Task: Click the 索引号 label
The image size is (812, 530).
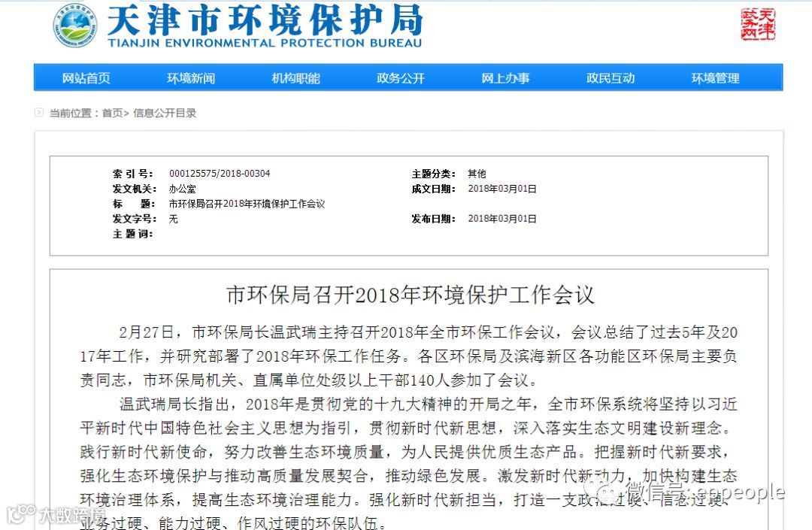Action: (x=132, y=174)
